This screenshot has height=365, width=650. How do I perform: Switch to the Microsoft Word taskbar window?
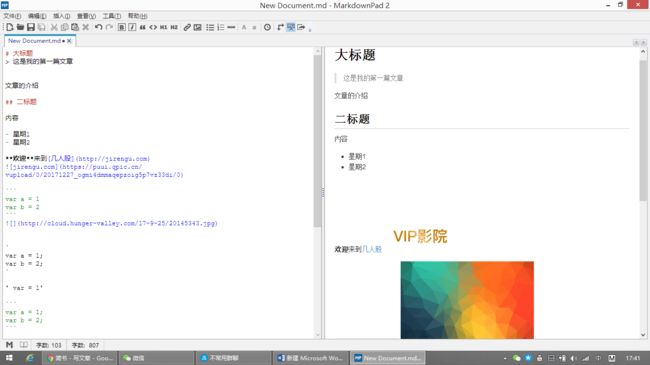pyautogui.click(x=309, y=358)
